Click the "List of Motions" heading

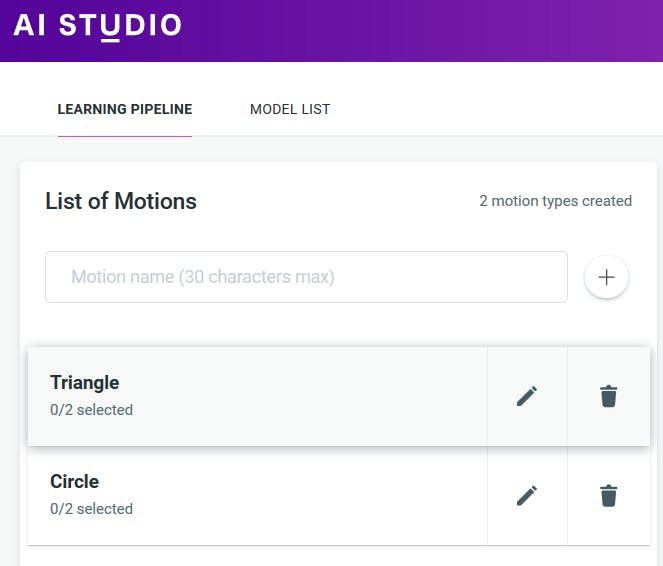tap(121, 201)
